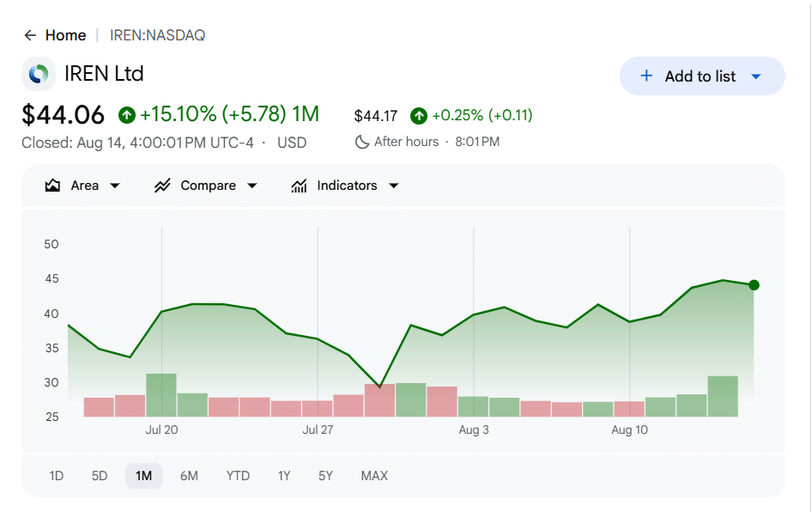Switch to the 6M time range
Screen dimensions: 812x512
click(189, 476)
